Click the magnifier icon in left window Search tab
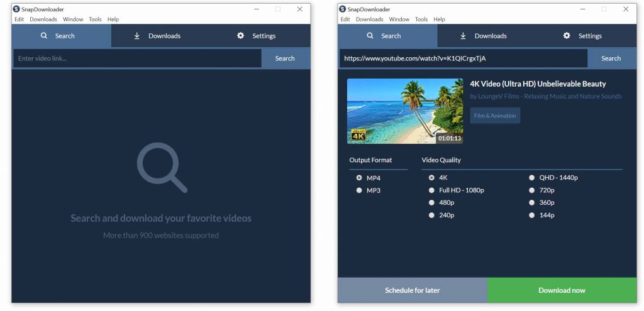The height and width of the screenshot is (311, 644). [x=44, y=36]
